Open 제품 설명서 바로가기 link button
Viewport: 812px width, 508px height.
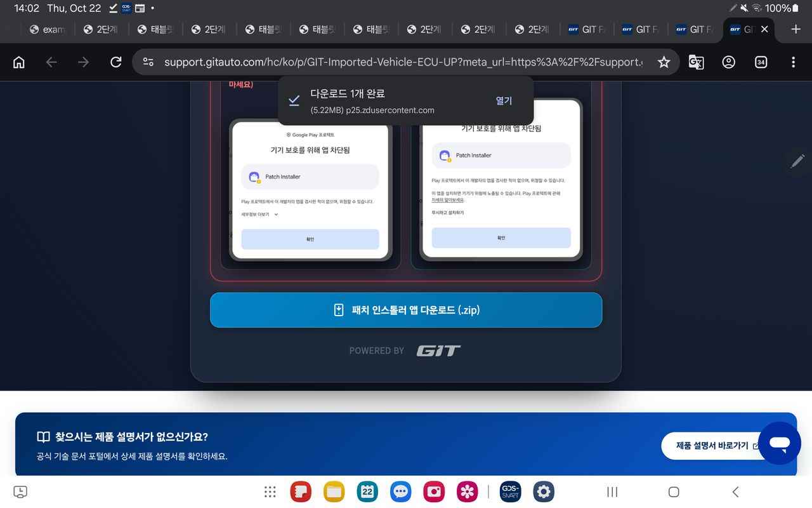pyautogui.click(x=717, y=446)
